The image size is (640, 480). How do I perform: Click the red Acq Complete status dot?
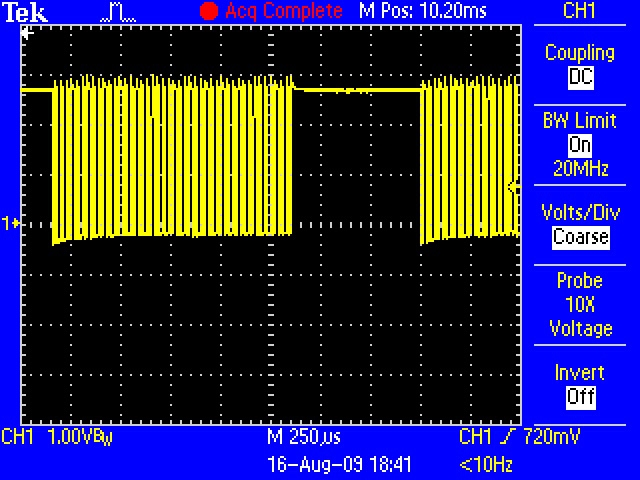pos(208,12)
